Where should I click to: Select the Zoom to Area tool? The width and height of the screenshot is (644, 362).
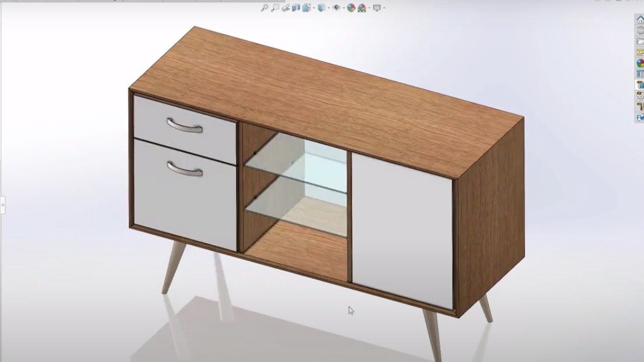point(275,8)
